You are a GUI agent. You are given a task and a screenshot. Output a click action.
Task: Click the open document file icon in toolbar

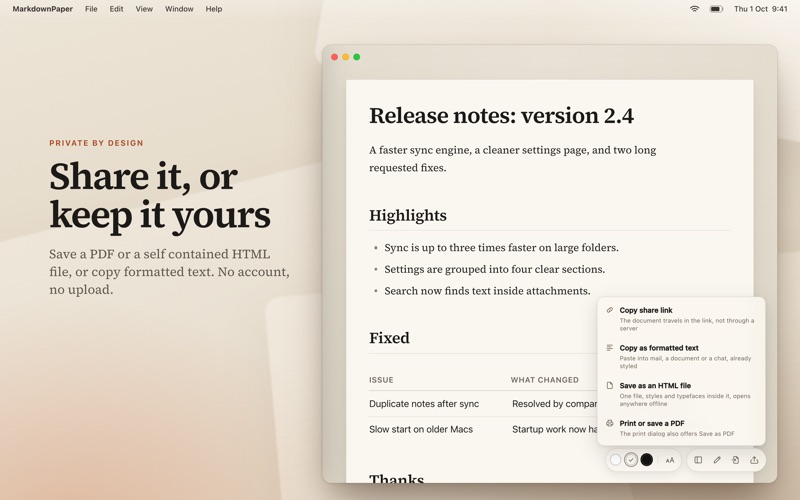(x=735, y=460)
